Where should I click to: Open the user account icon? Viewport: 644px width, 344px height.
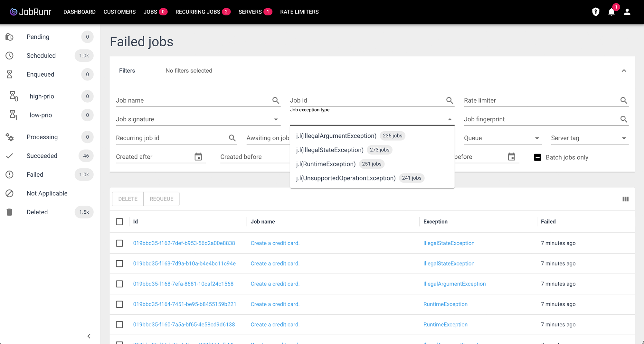[x=627, y=12]
